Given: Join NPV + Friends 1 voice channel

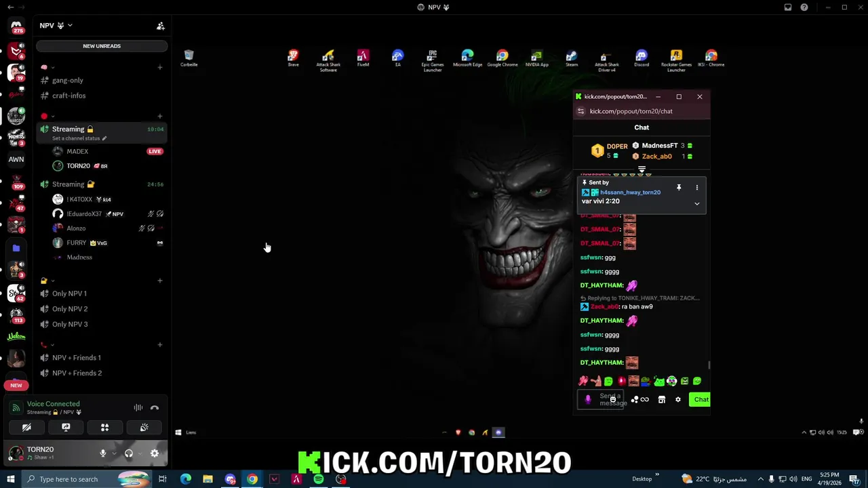Looking at the screenshot, I should (102, 358).
